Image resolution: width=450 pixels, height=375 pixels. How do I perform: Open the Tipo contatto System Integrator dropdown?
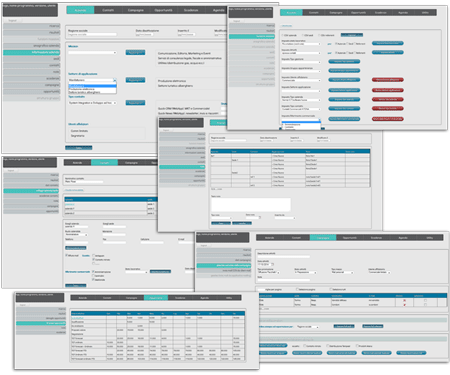92,103
